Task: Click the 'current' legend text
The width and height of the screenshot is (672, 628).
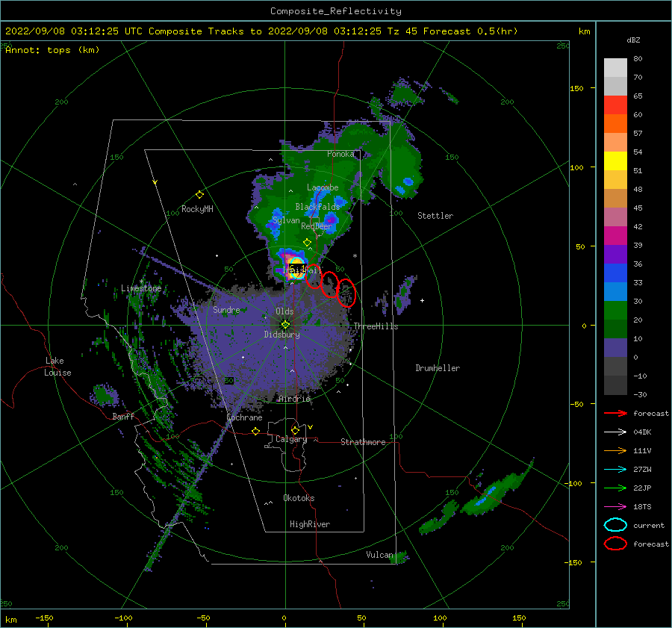Action: (649, 526)
